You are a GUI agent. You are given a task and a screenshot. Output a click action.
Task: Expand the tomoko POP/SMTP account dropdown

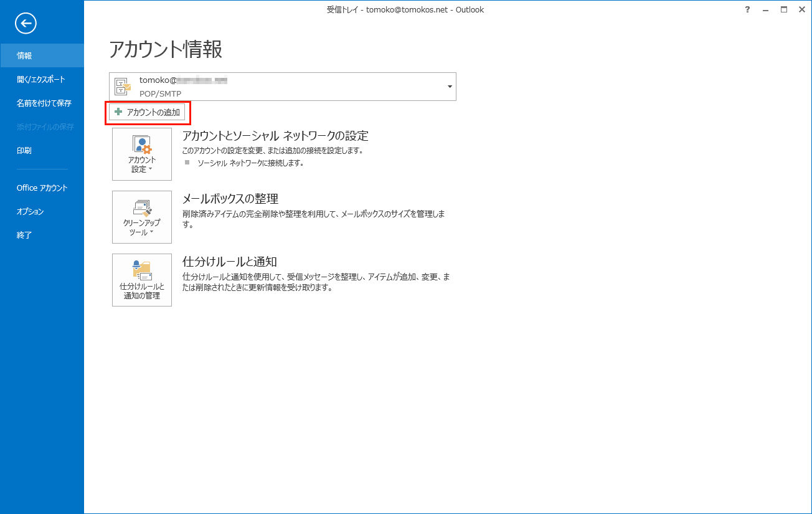tap(450, 87)
